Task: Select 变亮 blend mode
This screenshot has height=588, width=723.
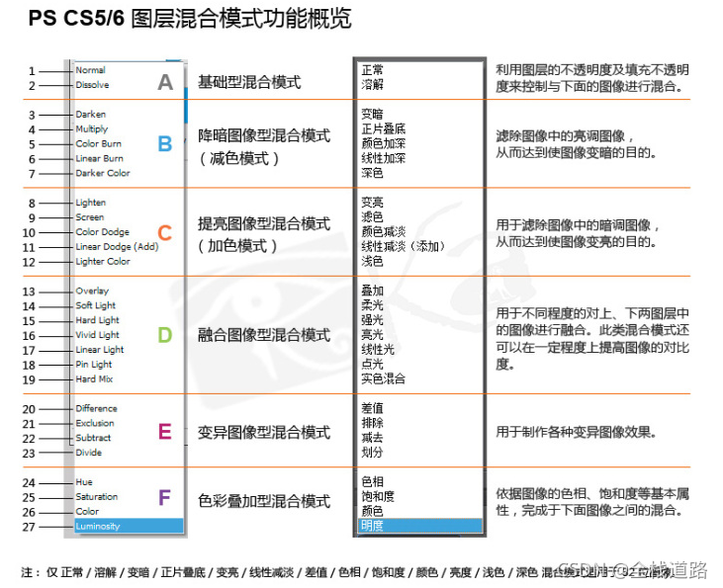Action: (x=372, y=203)
